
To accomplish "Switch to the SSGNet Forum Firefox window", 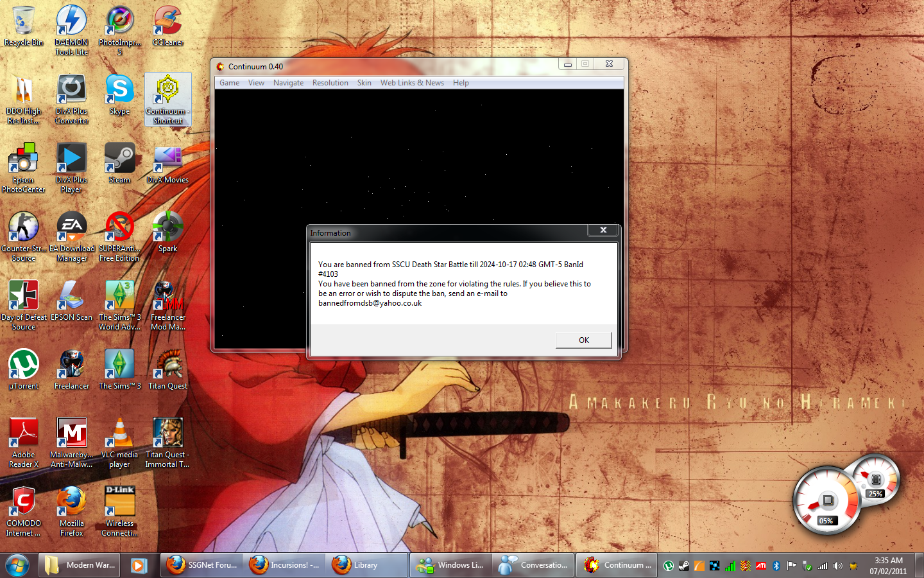I will click(x=201, y=565).
